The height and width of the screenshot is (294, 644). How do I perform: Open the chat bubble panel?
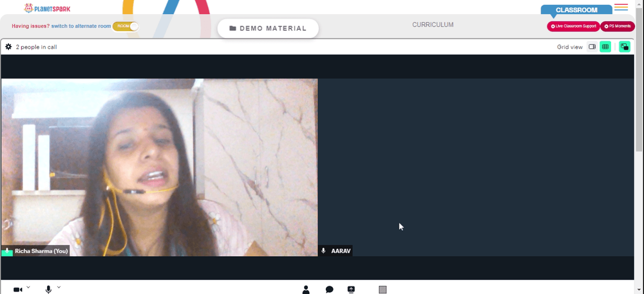(329, 290)
